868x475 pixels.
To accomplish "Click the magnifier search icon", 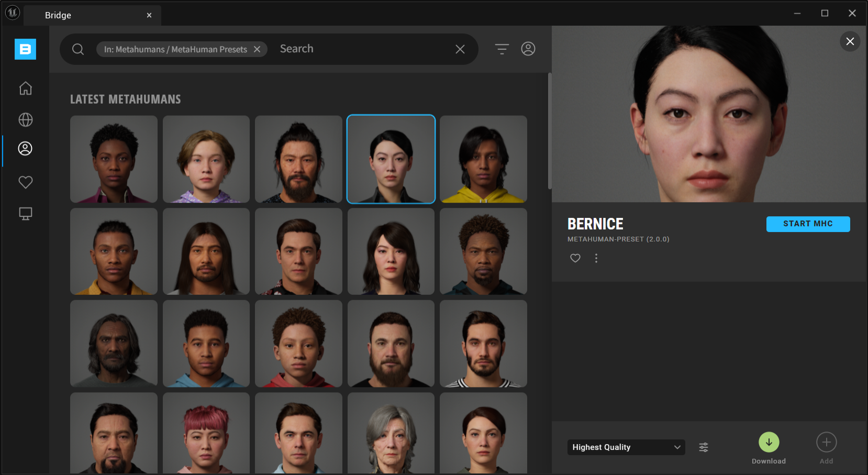I will pos(78,49).
